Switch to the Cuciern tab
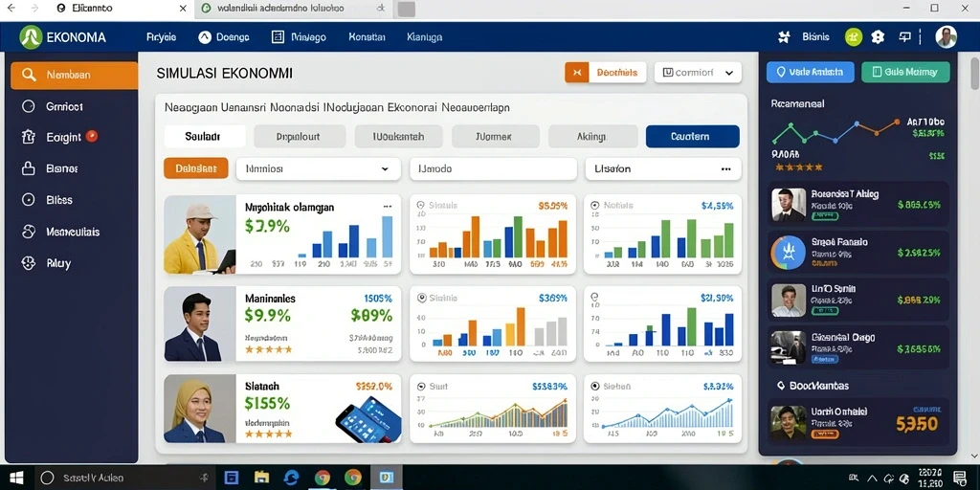Screen dimensions: 980x490 pos(692,136)
